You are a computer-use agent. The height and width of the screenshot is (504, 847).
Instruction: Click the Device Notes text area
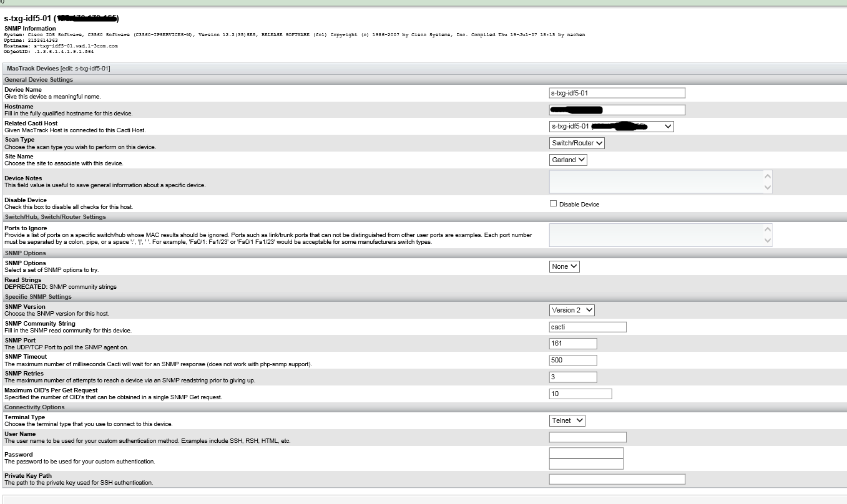pyautogui.click(x=660, y=182)
